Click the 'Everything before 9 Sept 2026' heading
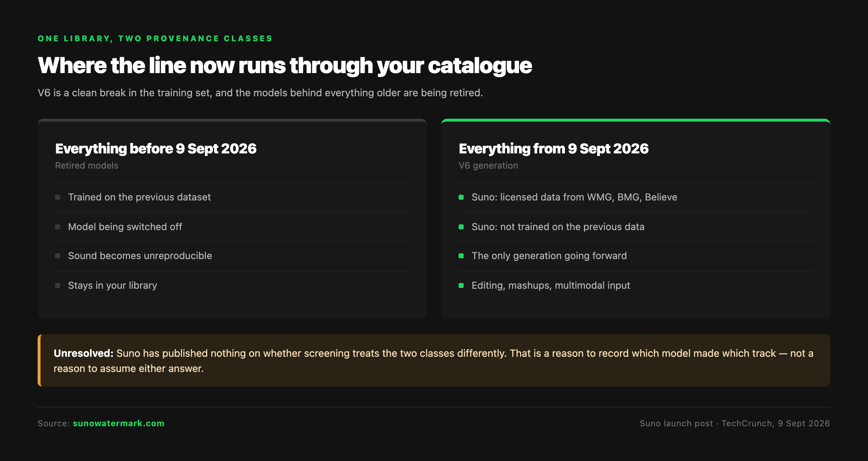This screenshot has height=461, width=868. (x=156, y=149)
